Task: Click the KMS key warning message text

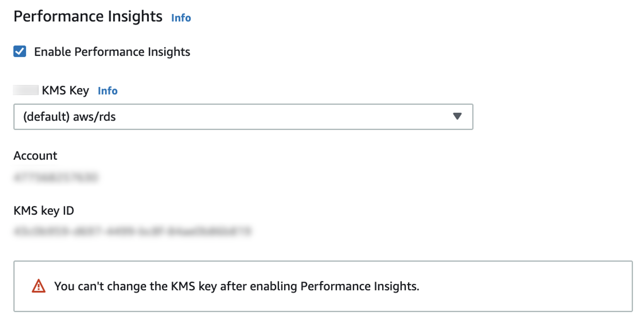Action: [237, 286]
